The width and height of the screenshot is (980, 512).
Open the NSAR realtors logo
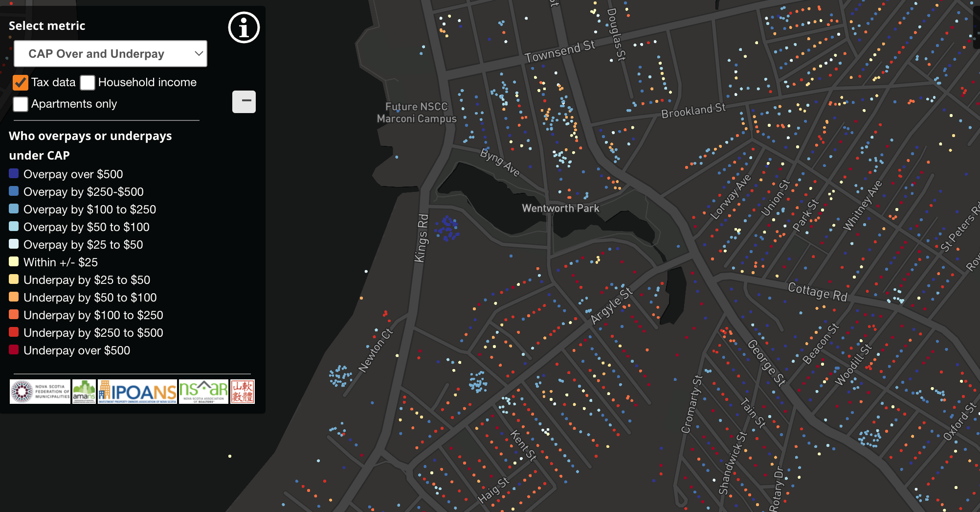[203, 392]
